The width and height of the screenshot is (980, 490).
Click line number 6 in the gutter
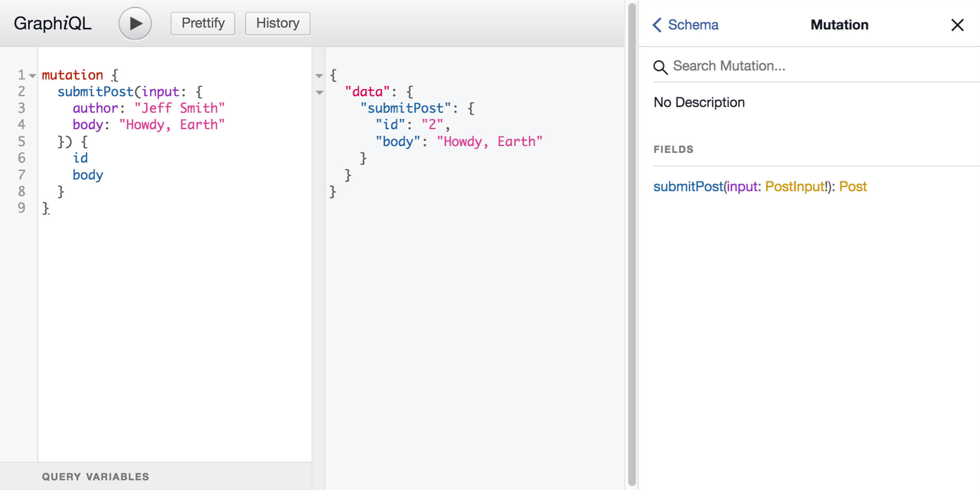[21, 158]
